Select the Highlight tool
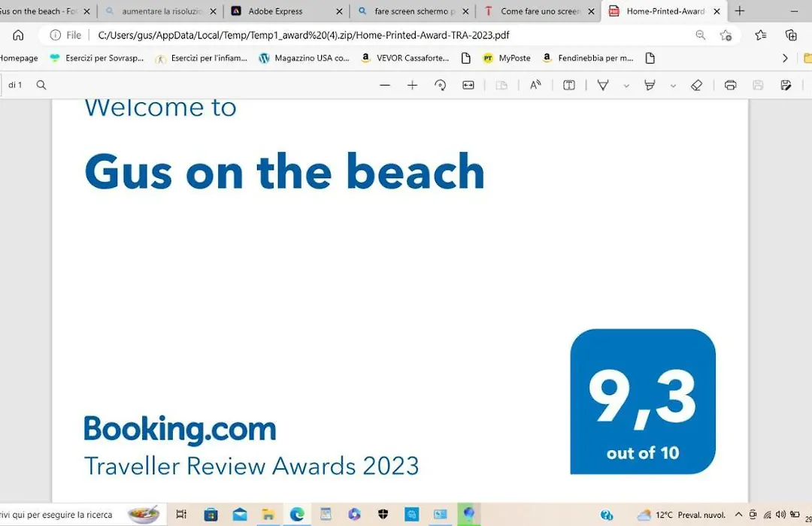Screen dimensions: 812x526 pyautogui.click(x=650, y=85)
